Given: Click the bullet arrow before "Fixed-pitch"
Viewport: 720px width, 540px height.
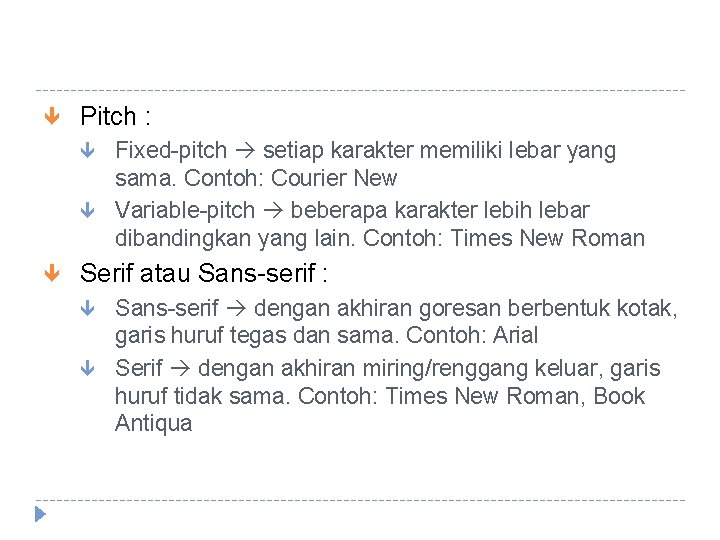Looking at the screenshot, I should (x=88, y=152).
